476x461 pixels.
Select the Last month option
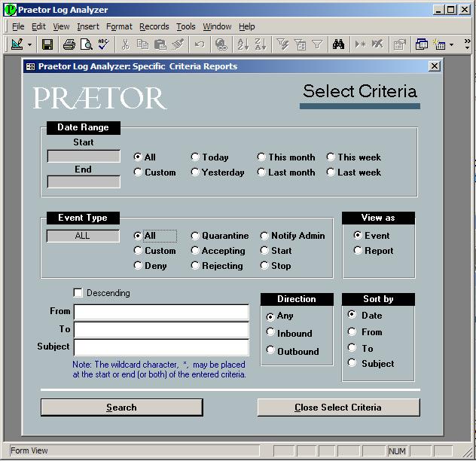point(261,172)
